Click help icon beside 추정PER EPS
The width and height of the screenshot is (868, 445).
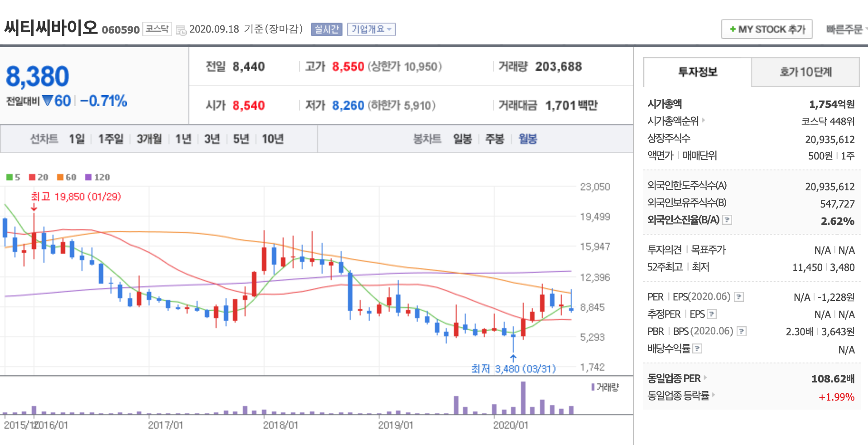pyautogui.click(x=712, y=314)
